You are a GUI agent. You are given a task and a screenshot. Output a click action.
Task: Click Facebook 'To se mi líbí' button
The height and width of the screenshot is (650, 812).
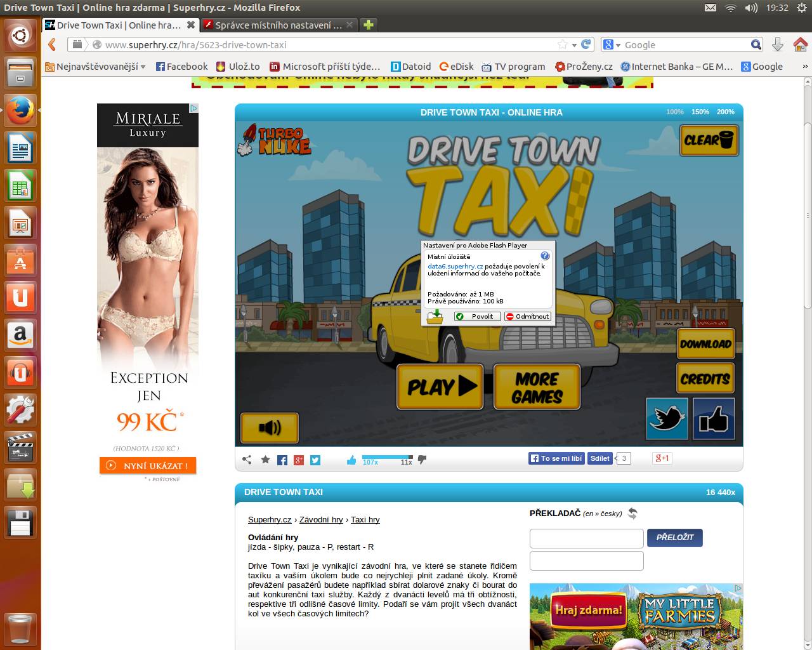[x=556, y=458]
